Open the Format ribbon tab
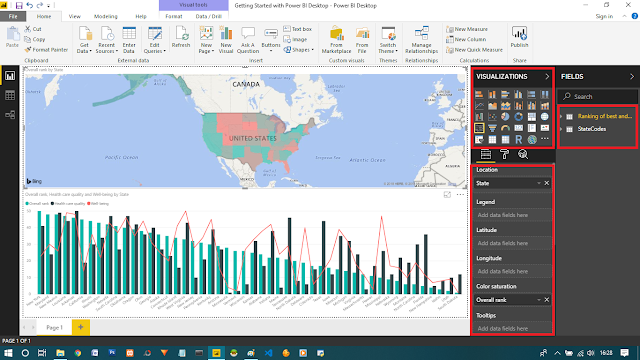 coord(174,16)
